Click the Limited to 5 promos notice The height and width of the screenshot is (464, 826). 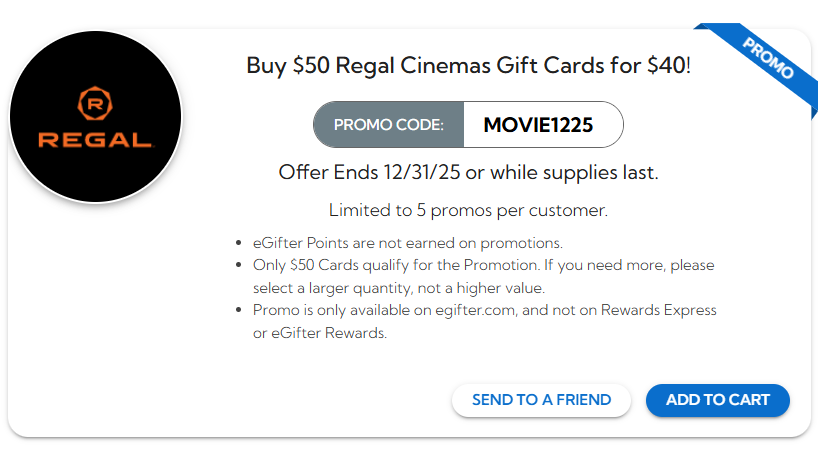pos(468,211)
